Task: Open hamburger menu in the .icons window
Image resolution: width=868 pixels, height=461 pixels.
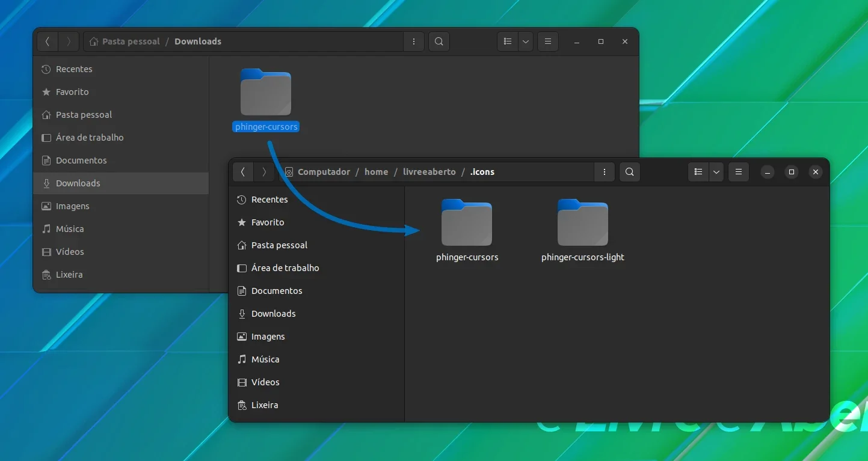Action: pos(739,172)
